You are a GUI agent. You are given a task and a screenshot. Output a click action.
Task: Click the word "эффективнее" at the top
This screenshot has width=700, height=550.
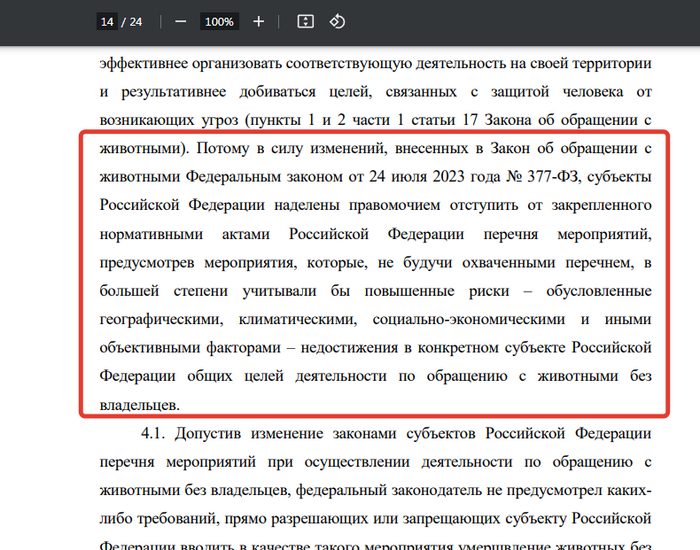click(x=147, y=63)
